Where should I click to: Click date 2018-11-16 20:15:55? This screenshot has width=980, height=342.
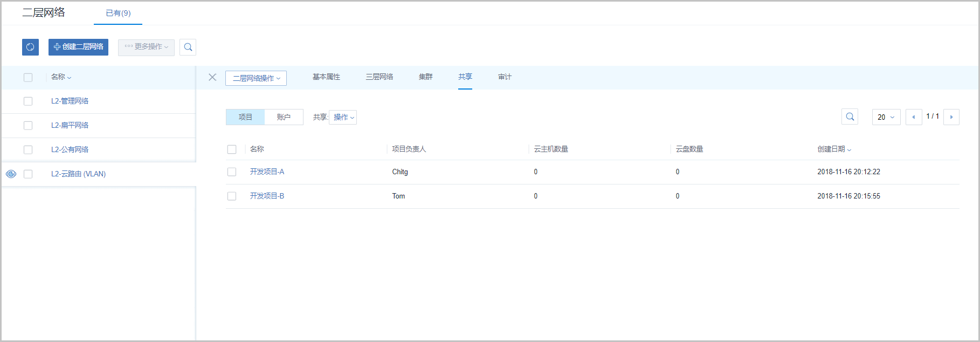click(848, 196)
